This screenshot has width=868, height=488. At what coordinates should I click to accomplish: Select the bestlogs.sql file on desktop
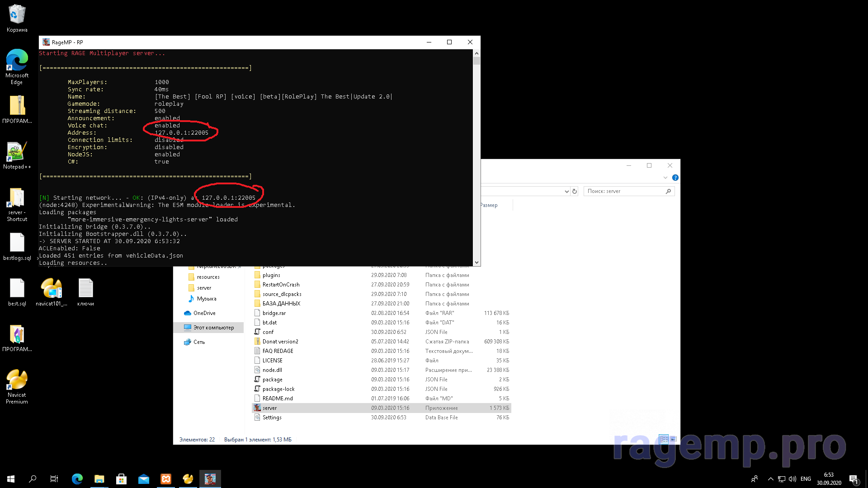pos(17,247)
